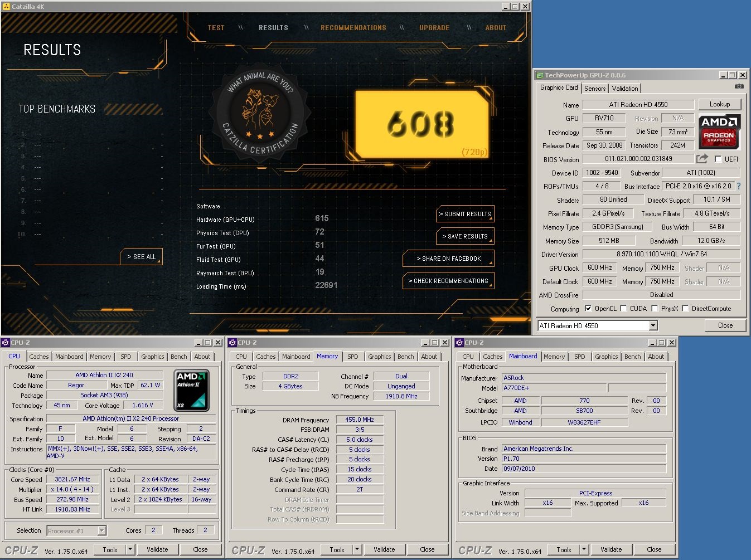Click the bus interface question mark icon
This screenshot has height=560, width=751.
tap(739, 186)
